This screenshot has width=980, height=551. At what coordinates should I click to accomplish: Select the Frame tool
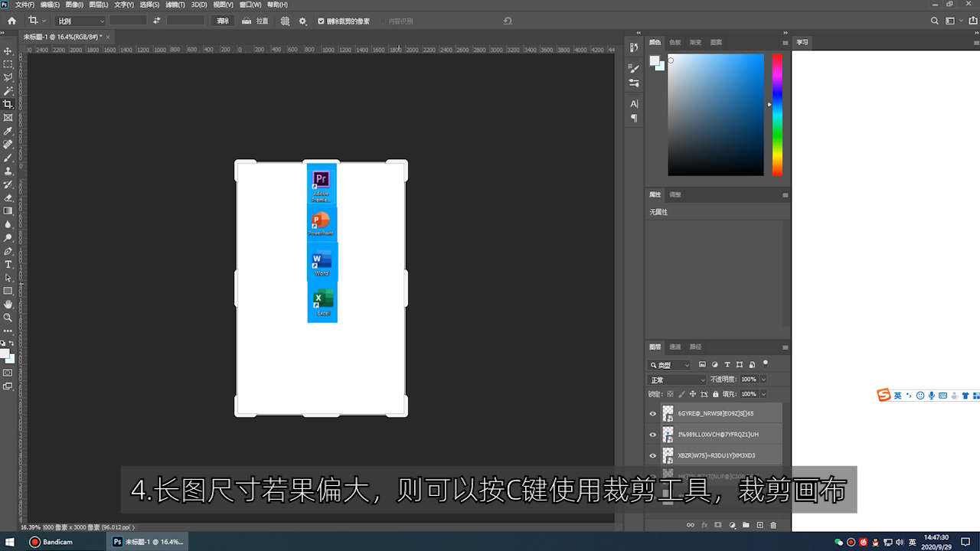tap(8, 118)
